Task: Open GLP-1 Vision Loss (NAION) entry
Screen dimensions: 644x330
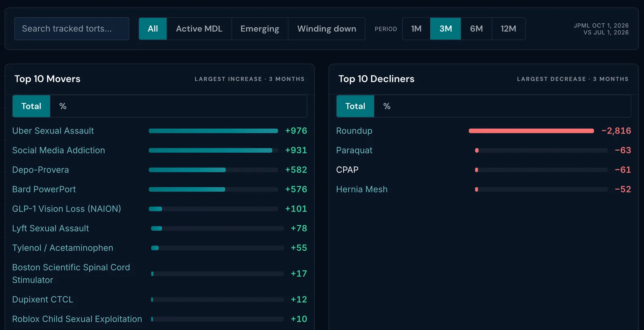Action: coord(66,209)
